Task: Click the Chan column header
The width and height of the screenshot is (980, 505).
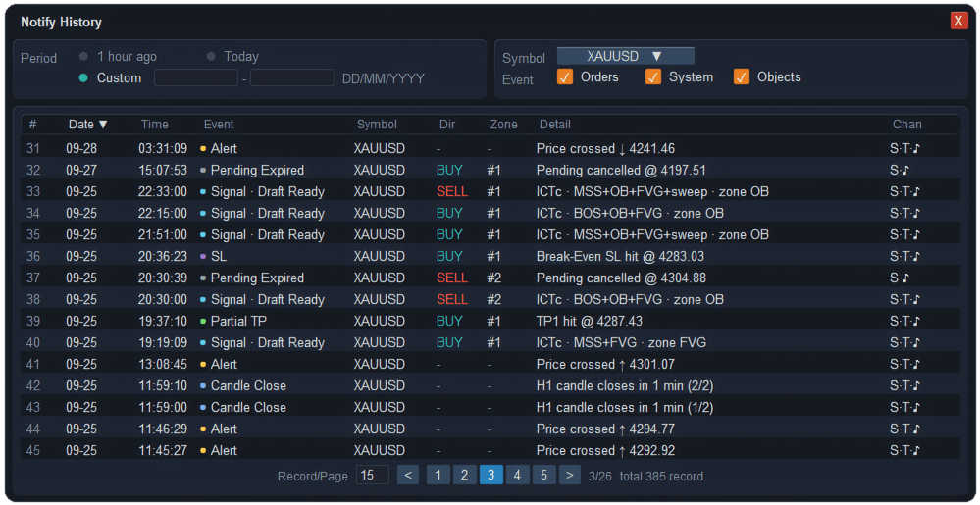Action: click(906, 125)
